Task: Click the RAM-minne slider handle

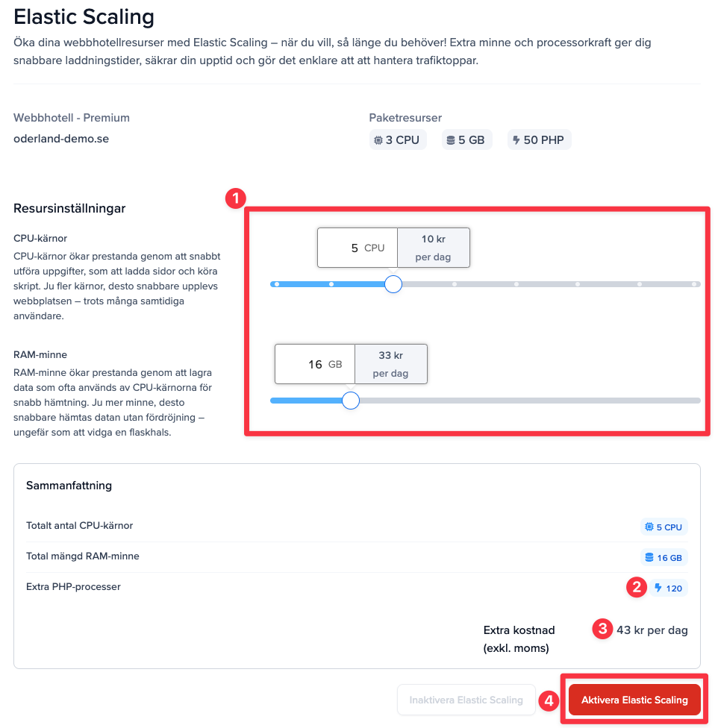Action: (x=350, y=401)
